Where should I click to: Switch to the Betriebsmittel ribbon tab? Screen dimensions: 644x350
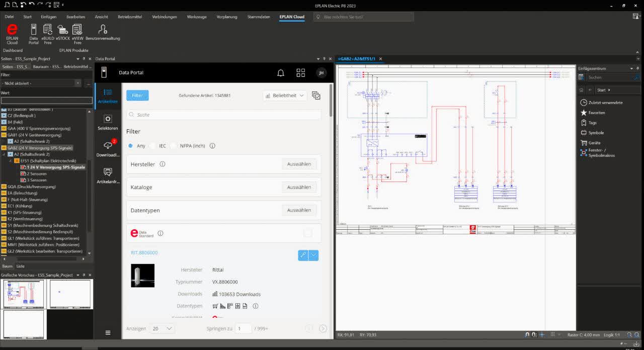click(130, 17)
